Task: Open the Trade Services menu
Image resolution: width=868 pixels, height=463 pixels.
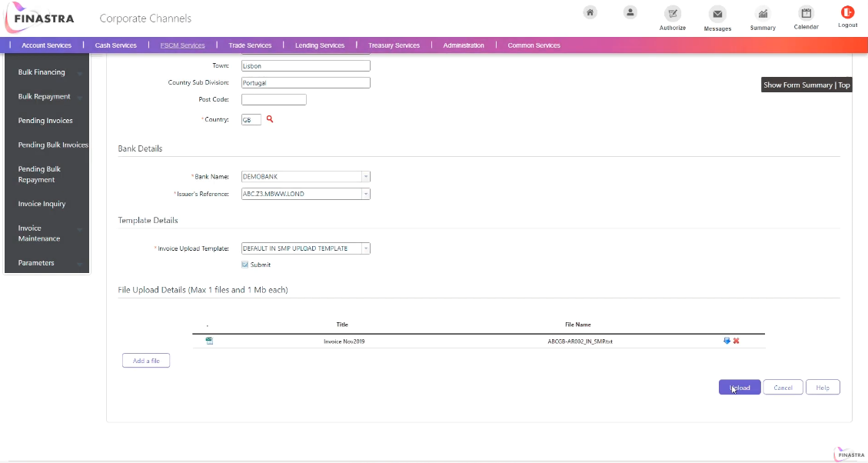Action: click(x=250, y=45)
